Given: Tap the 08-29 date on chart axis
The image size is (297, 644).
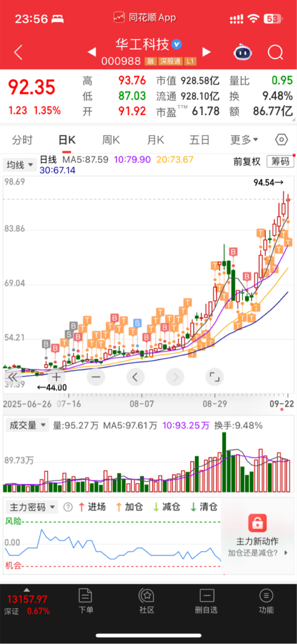Looking at the screenshot, I should click(215, 404).
